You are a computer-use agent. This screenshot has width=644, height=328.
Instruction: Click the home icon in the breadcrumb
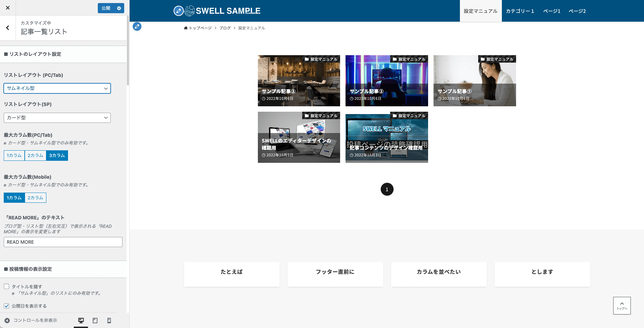pos(185,28)
